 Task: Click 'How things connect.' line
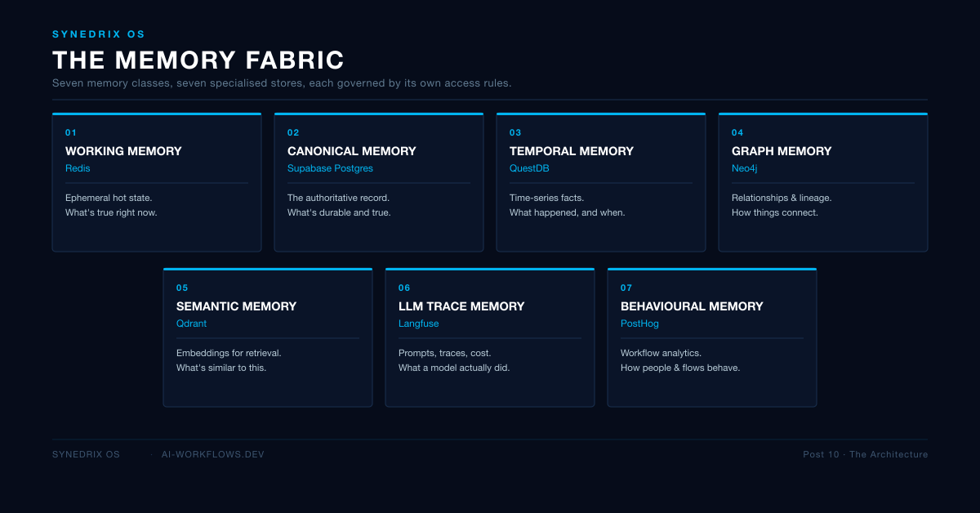pos(774,212)
